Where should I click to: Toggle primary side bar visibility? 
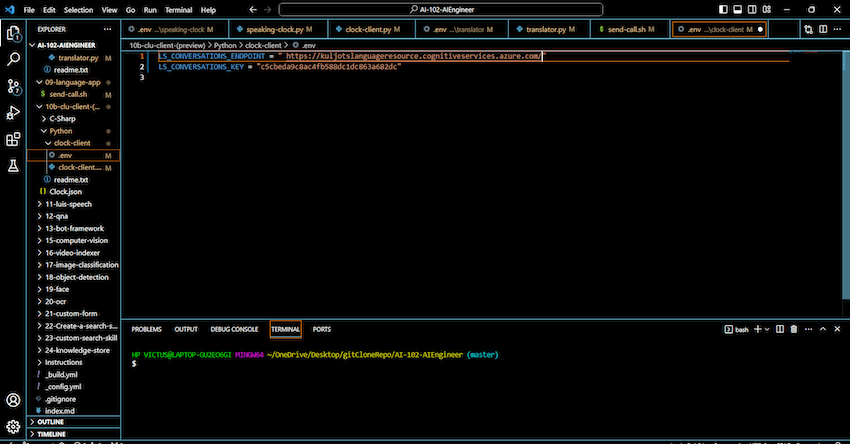pyautogui.click(x=723, y=10)
